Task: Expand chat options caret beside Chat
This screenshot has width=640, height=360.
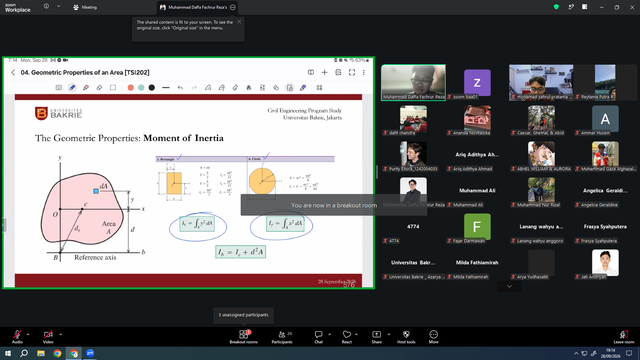Action: 329,334
